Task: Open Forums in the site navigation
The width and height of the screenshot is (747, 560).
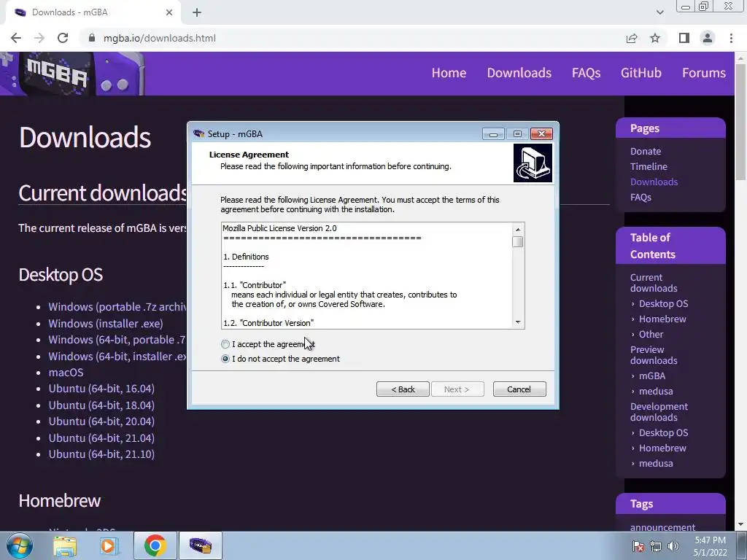Action: pyautogui.click(x=704, y=73)
